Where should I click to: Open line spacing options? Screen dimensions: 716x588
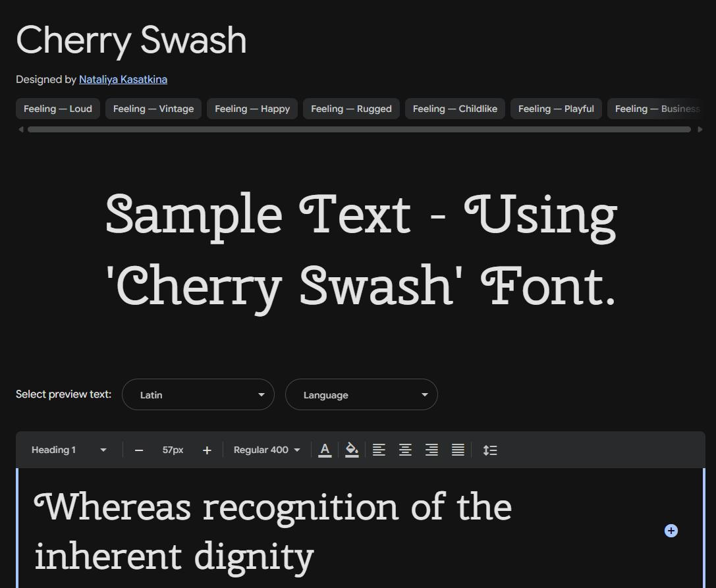coord(490,450)
